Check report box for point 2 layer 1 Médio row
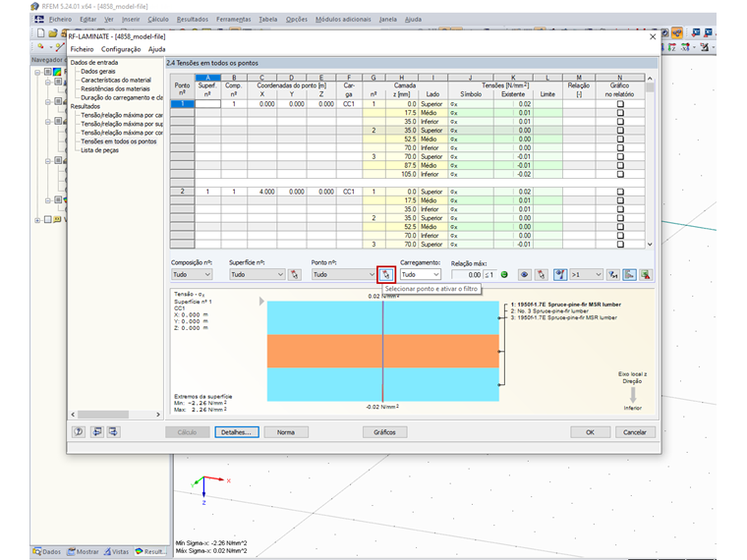 click(x=620, y=200)
